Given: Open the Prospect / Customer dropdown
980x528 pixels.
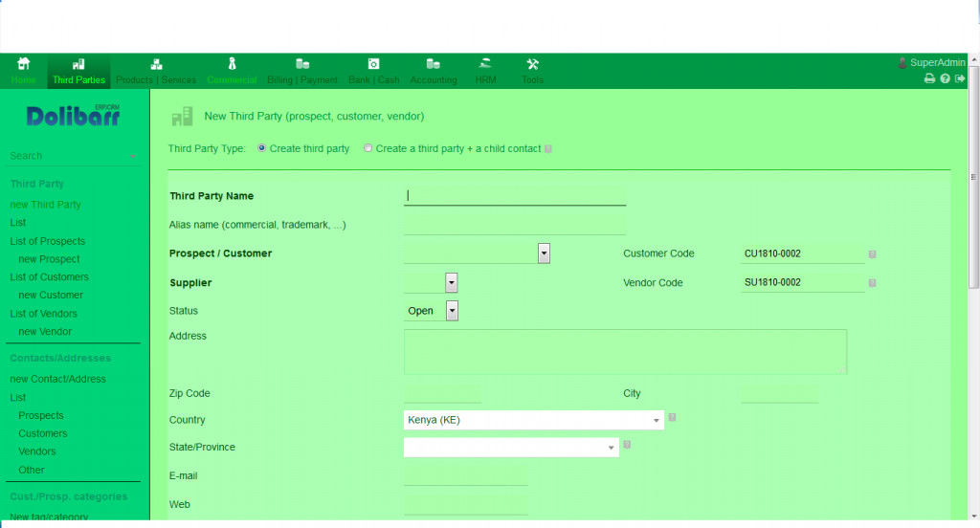Looking at the screenshot, I should (x=477, y=253).
